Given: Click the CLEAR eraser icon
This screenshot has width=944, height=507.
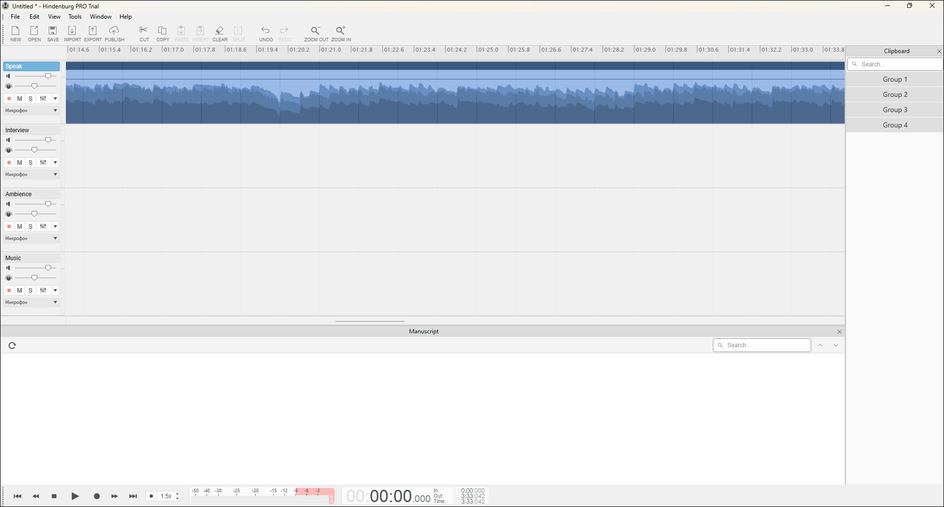Looking at the screenshot, I should click(220, 33).
